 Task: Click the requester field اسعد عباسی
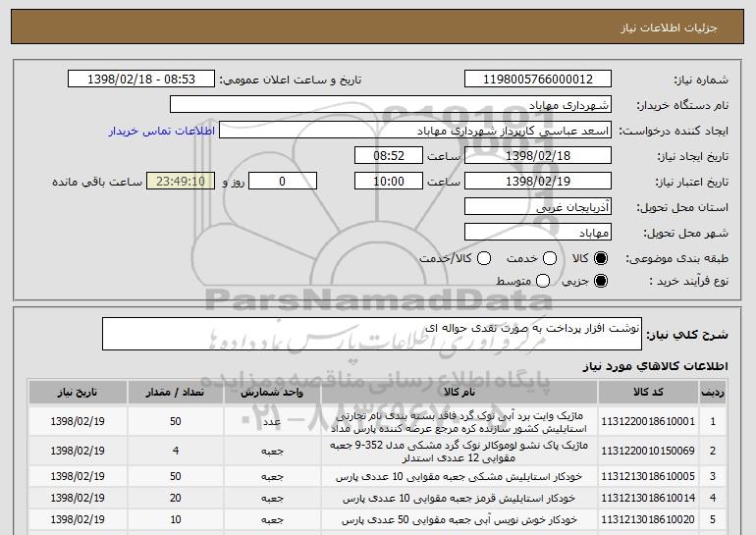click(x=415, y=131)
